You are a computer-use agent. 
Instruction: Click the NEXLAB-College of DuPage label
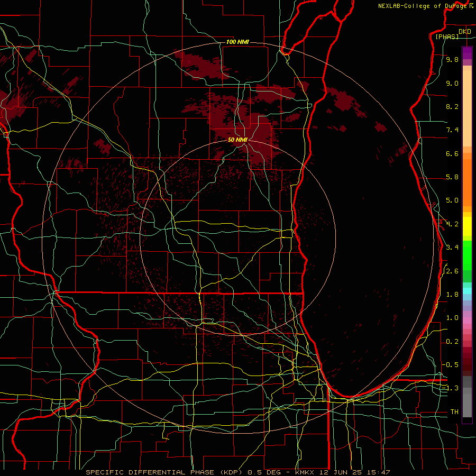[422, 6]
